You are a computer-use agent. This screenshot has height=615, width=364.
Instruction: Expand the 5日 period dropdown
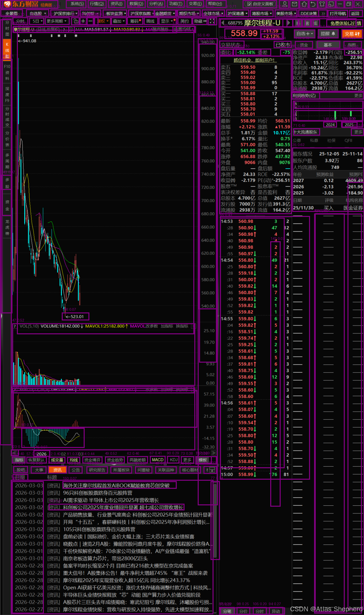(x=37, y=21)
